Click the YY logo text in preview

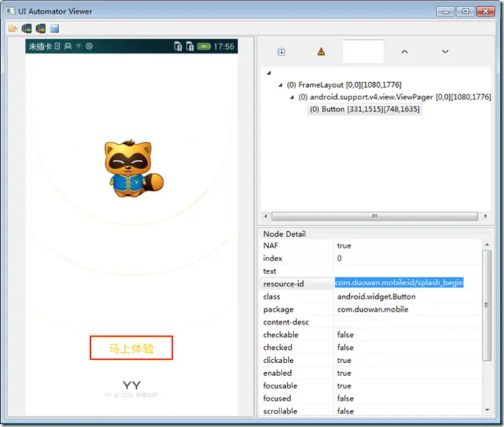pos(132,385)
